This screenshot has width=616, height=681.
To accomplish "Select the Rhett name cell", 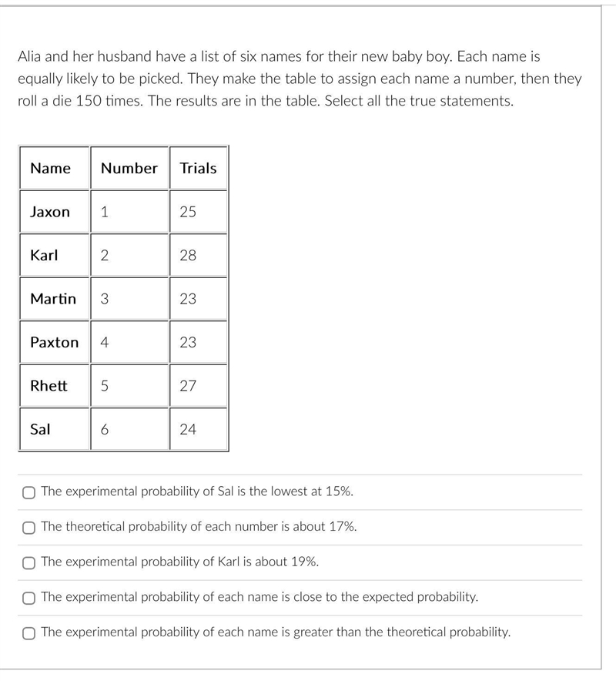I will [55, 385].
